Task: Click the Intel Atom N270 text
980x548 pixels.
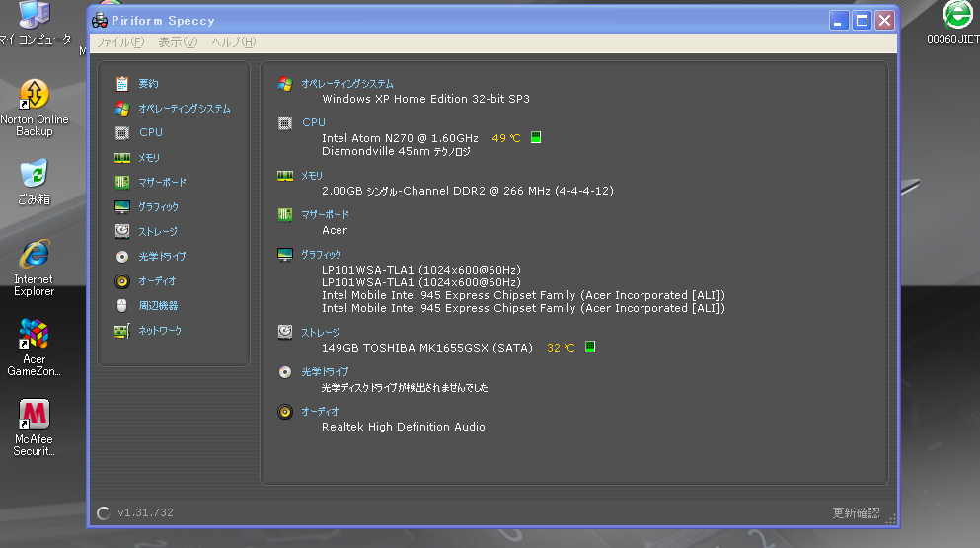Action: (400, 138)
